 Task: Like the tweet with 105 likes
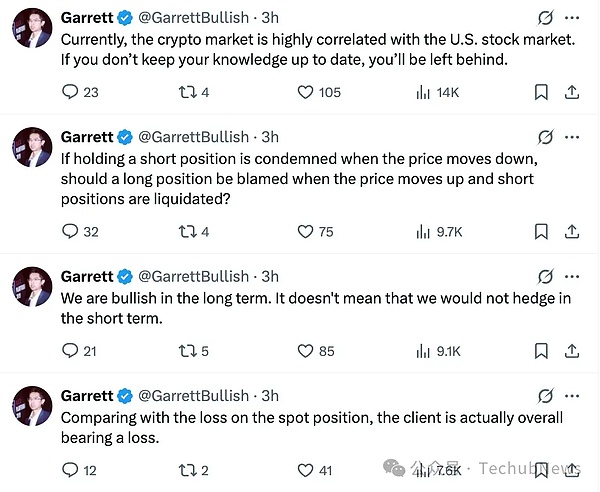point(307,92)
